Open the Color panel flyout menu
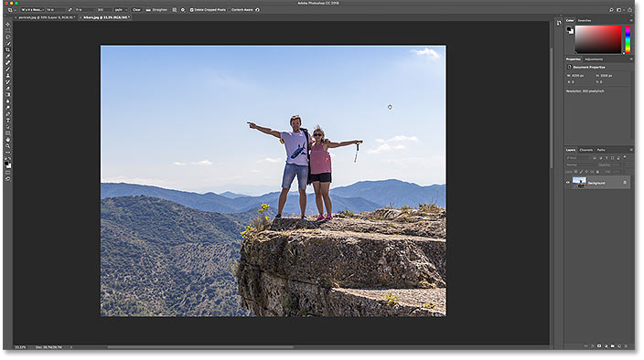Screen dimensions: 644x360 [x=631, y=20]
